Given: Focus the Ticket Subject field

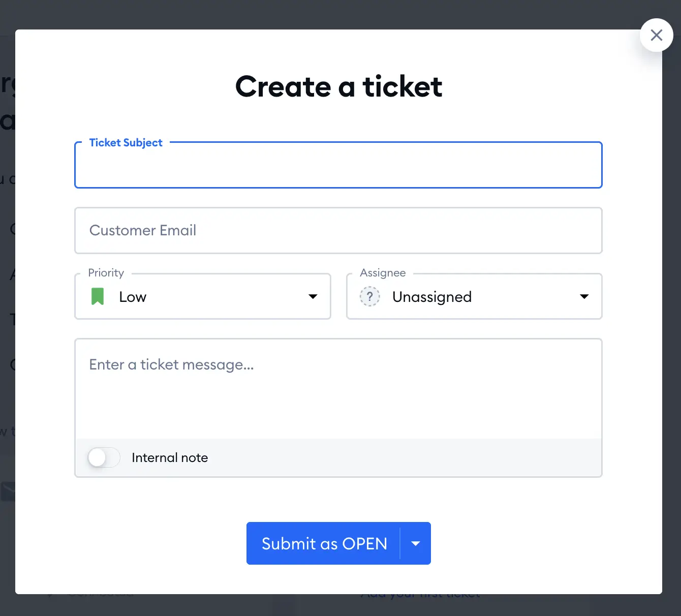Looking at the screenshot, I should point(338,165).
